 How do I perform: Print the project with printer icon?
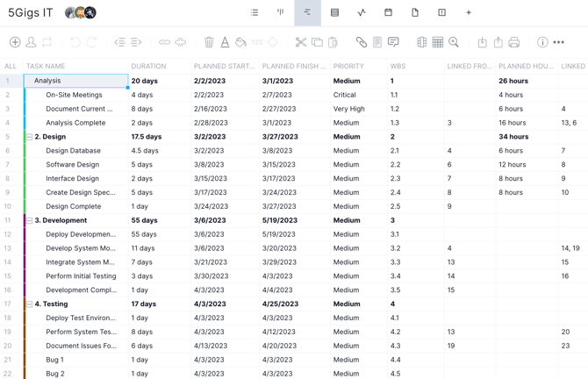(x=514, y=42)
